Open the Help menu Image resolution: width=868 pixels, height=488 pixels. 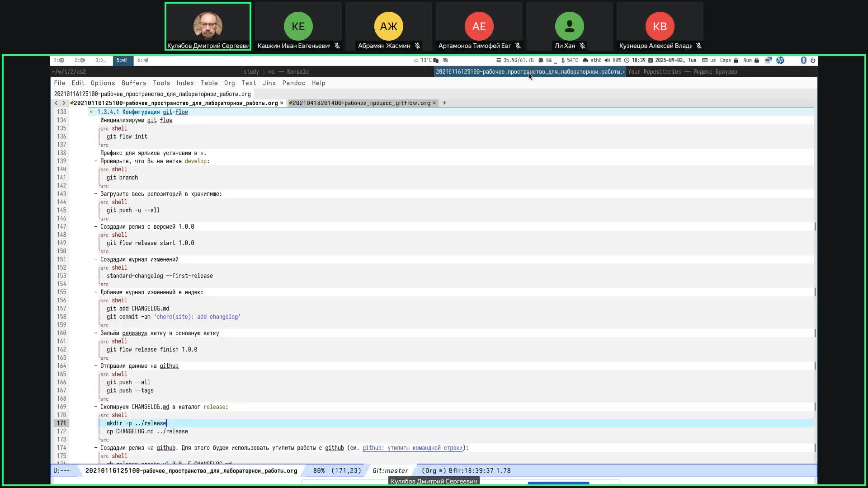coord(318,83)
